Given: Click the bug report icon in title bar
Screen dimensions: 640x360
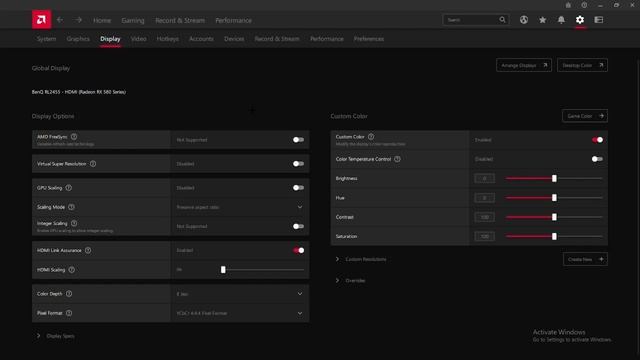Looking at the screenshot, I should coord(568,5).
